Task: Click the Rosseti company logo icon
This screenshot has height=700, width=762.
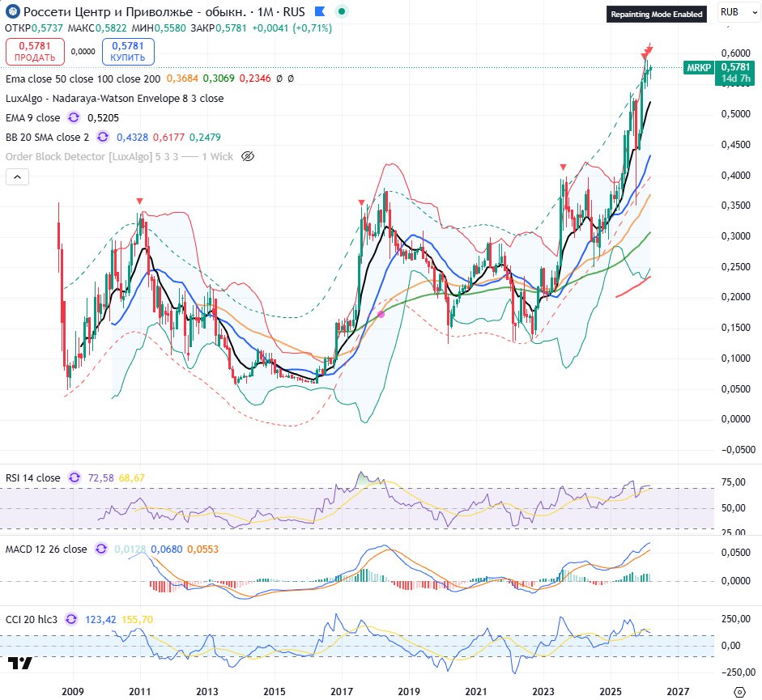Action: tap(13, 13)
